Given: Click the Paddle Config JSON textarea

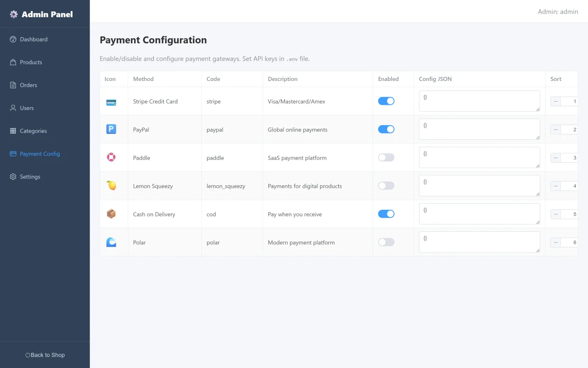Looking at the screenshot, I should [x=480, y=157].
